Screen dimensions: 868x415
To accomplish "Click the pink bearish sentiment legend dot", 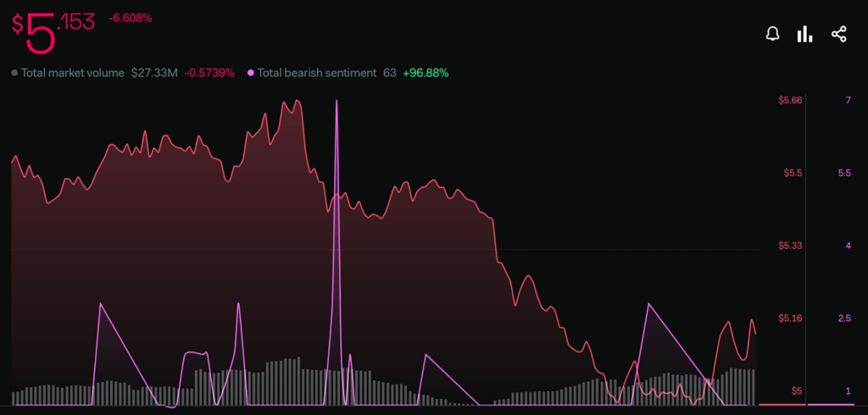I will (x=251, y=73).
